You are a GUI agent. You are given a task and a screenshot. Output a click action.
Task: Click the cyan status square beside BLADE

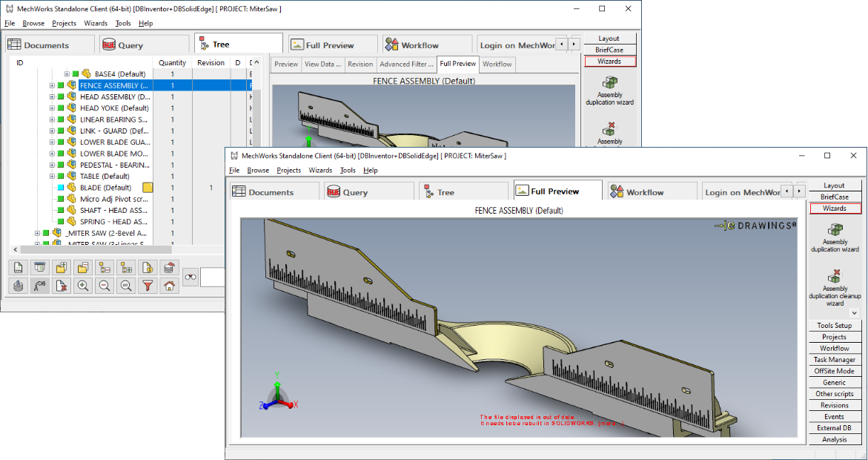[x=61, y=188]
